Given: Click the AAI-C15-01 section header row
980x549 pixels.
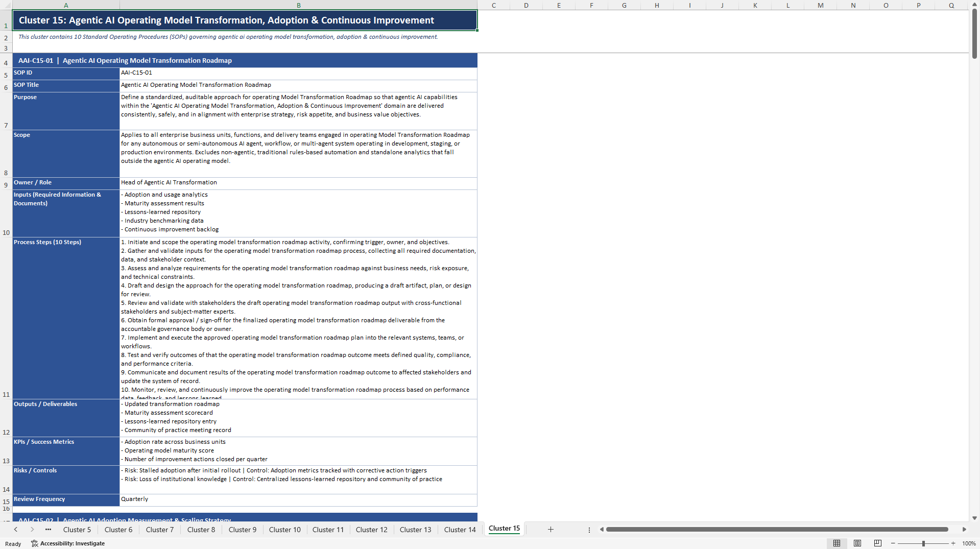Looking at the screenshot, I should coord(245,60).
